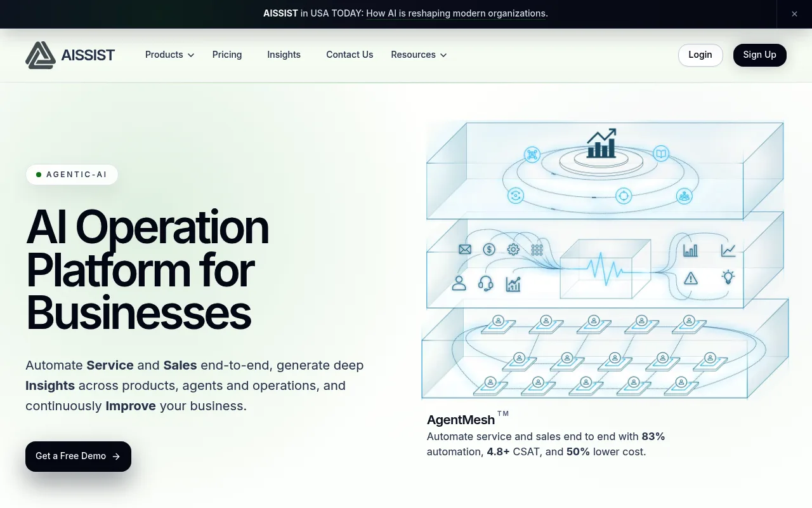Click the lightbulb icon in the diagram
This screenshot has width=812, height=508.
point(728,277)
